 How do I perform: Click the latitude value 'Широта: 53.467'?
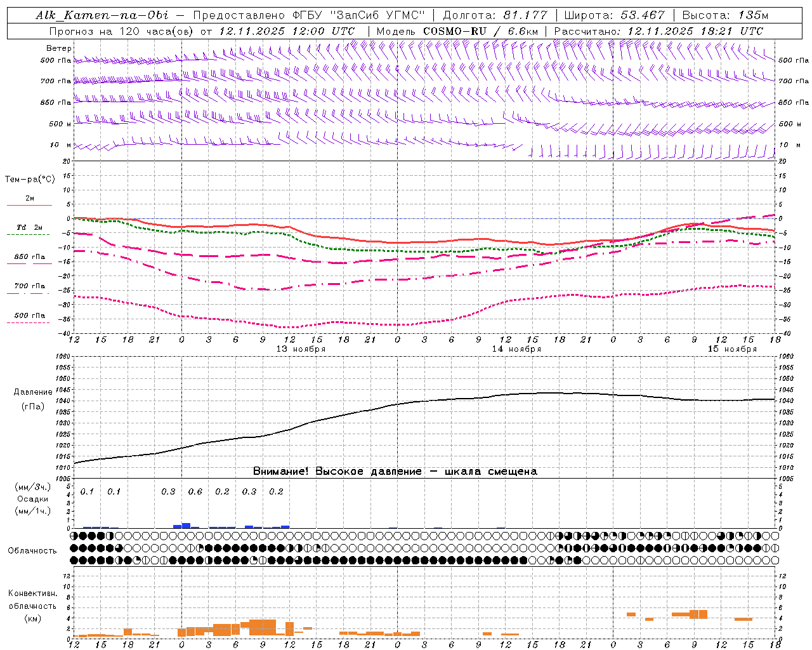pyautogui.click(x=614, y=15)
